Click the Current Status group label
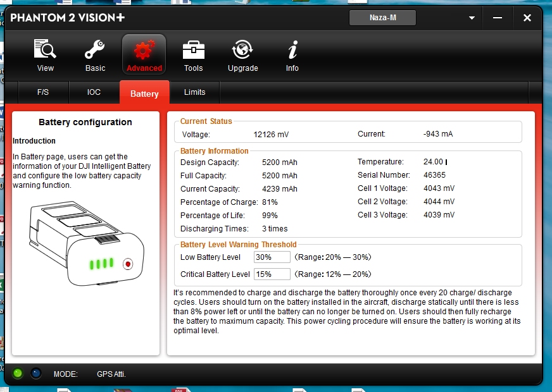552x392 pixels. pos(206,121)
